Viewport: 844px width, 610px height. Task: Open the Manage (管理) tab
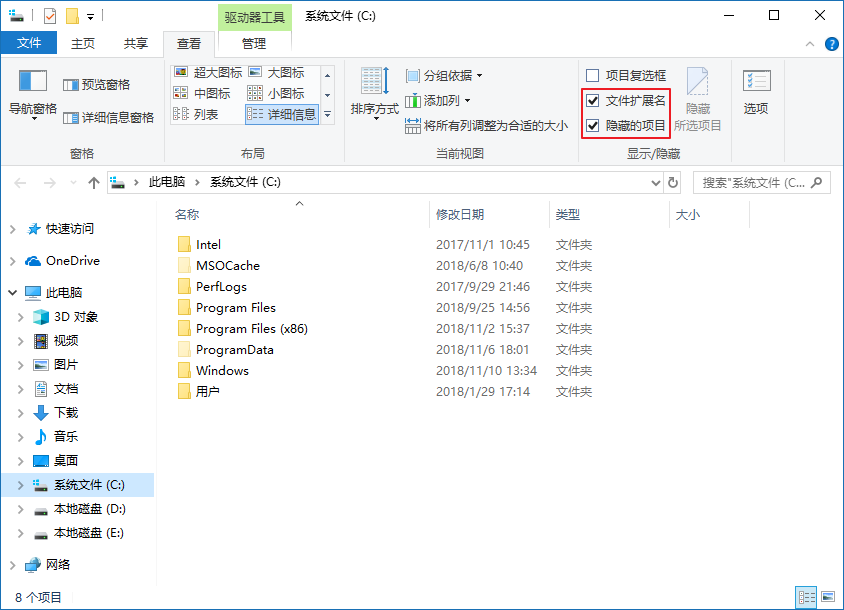pos(254,44)
